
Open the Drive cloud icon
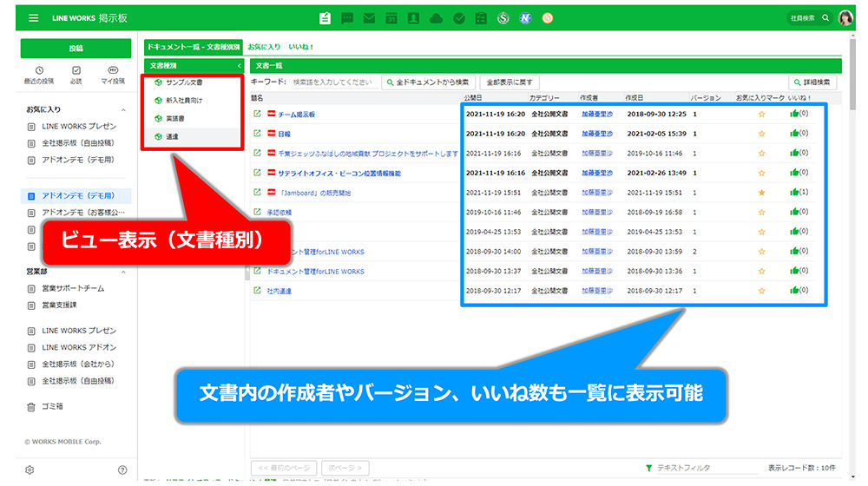437,18
